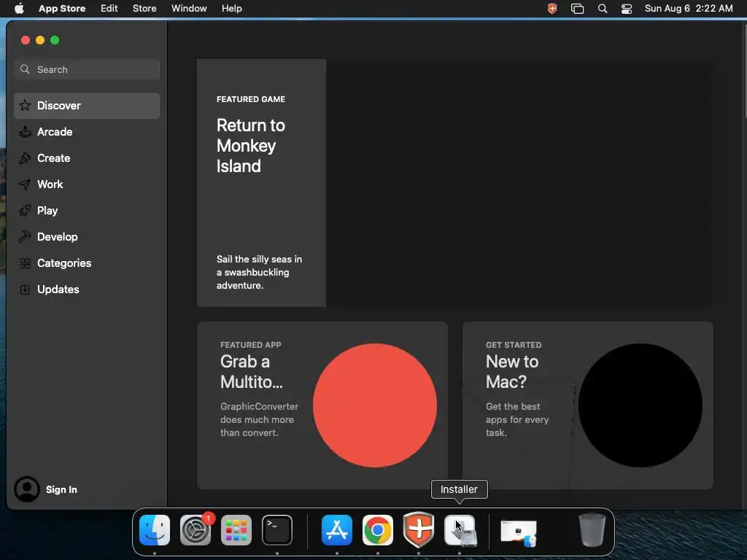747x560 pixels.
Task: Open Spotlight search in menu bar
Action: (602, 9)
